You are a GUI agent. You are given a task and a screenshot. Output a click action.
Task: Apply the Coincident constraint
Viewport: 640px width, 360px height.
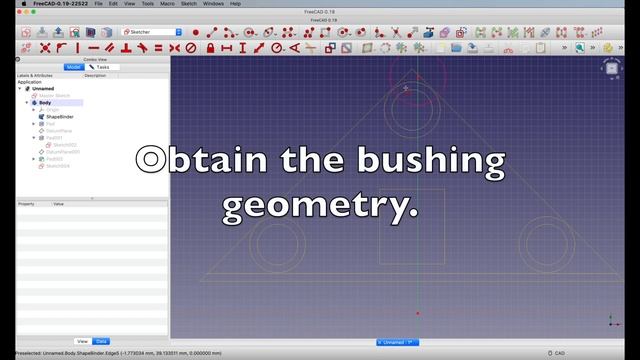[x=45, y=48]
